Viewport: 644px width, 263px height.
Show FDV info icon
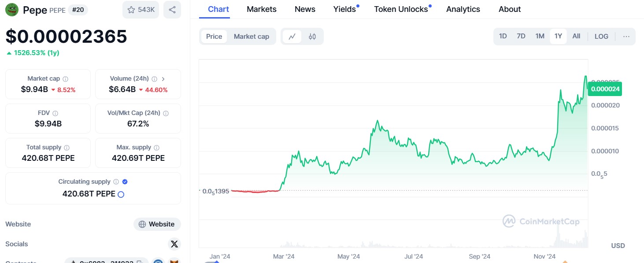55,113
